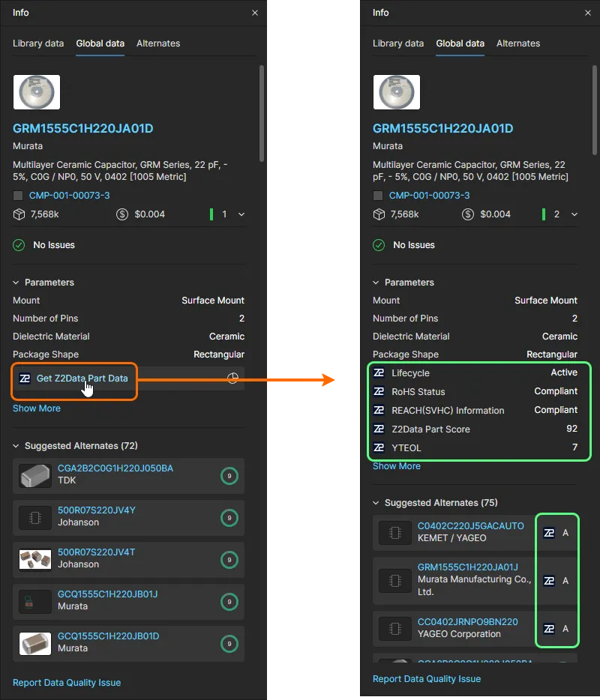Click Z2Data icon beside YTEOL
The height and width of the screenshot is (700, 600).
pyautogui.click(x=379, y=447)
